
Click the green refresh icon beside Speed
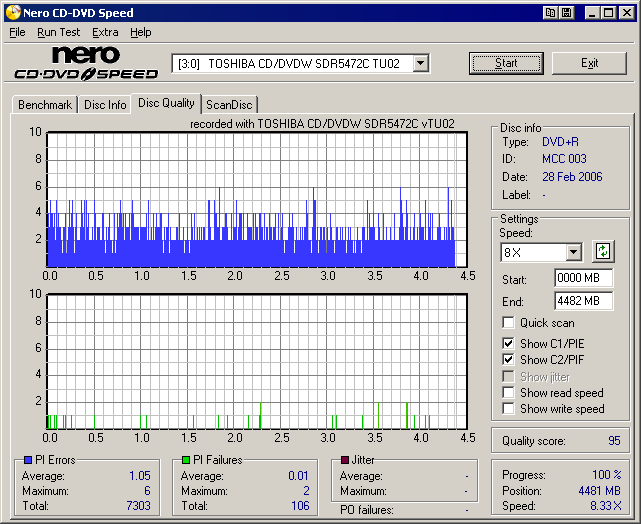coord(603,252)
